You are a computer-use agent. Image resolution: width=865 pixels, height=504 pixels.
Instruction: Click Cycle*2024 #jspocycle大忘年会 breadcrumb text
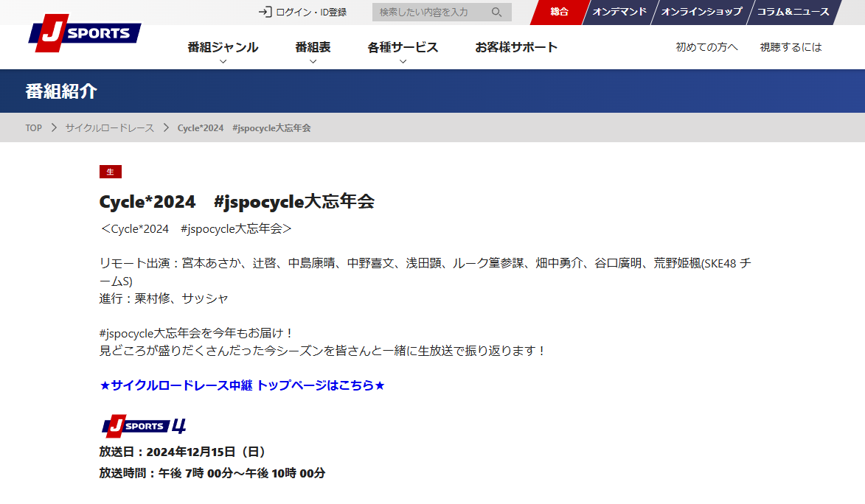[244, 128]
